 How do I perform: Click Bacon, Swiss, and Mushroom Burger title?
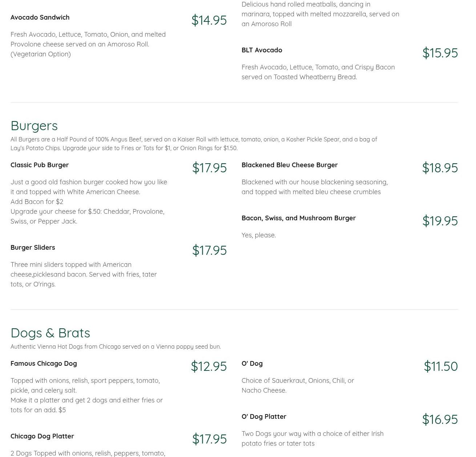click(299, 218)
